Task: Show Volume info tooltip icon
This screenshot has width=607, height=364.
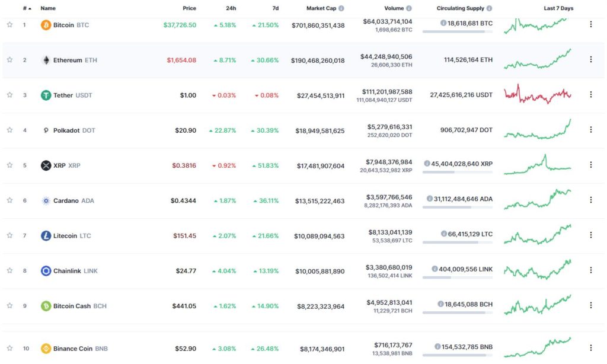Action: click(409, 8)
